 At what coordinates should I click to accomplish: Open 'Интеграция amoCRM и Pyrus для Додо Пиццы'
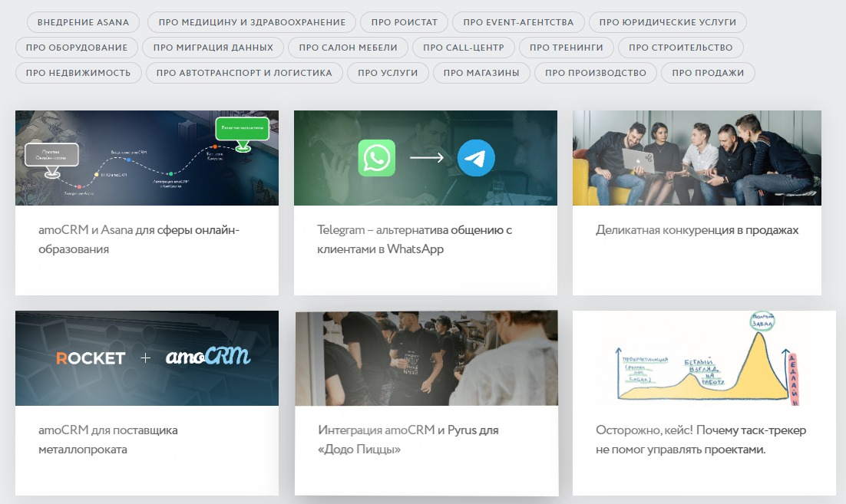pyautogui.click(x=408, y=440)
